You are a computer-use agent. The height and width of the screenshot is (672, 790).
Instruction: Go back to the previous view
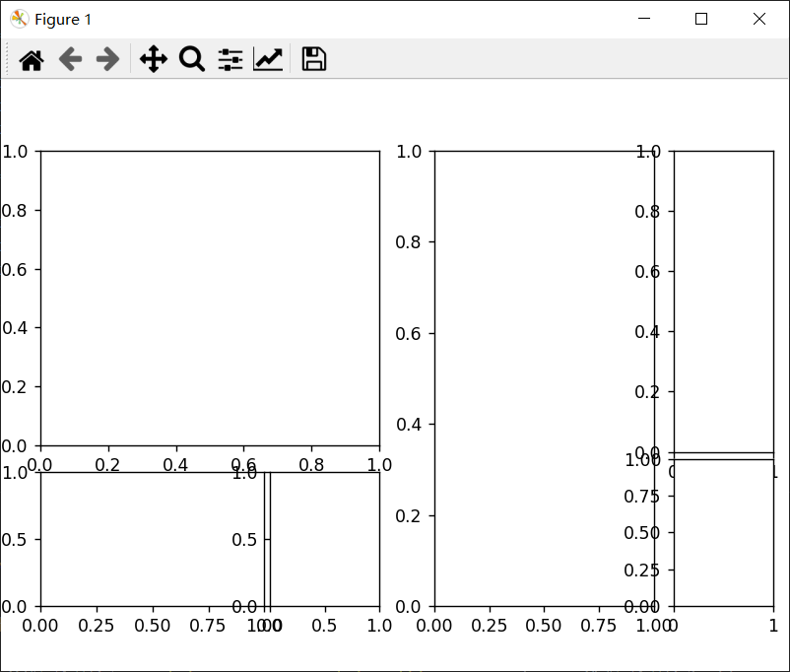tap(70, 59)
